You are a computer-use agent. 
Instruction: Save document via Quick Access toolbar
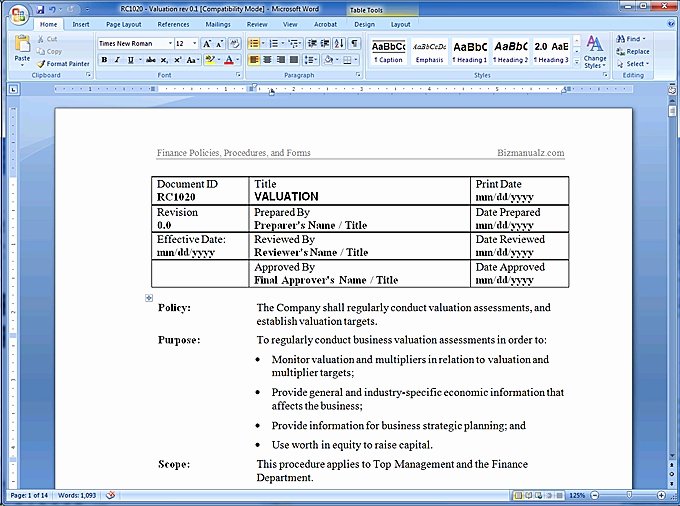[40, 9]
